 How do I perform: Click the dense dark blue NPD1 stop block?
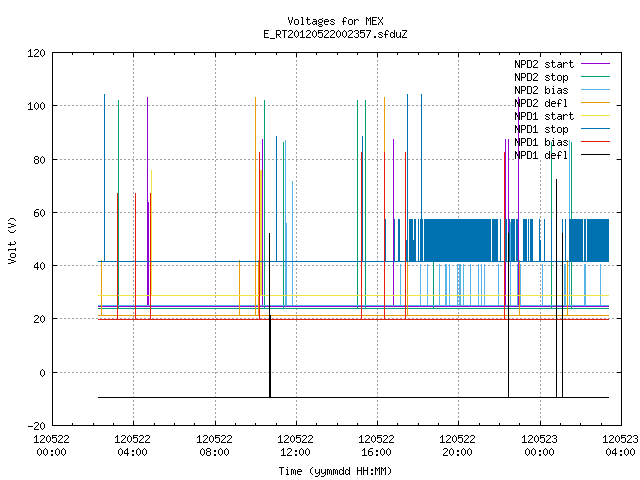pos(457,240)
